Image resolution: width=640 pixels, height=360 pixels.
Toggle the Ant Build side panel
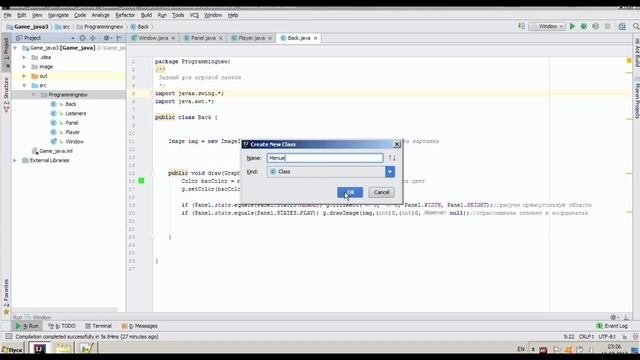pyautogui.click(x=636, y=53)
